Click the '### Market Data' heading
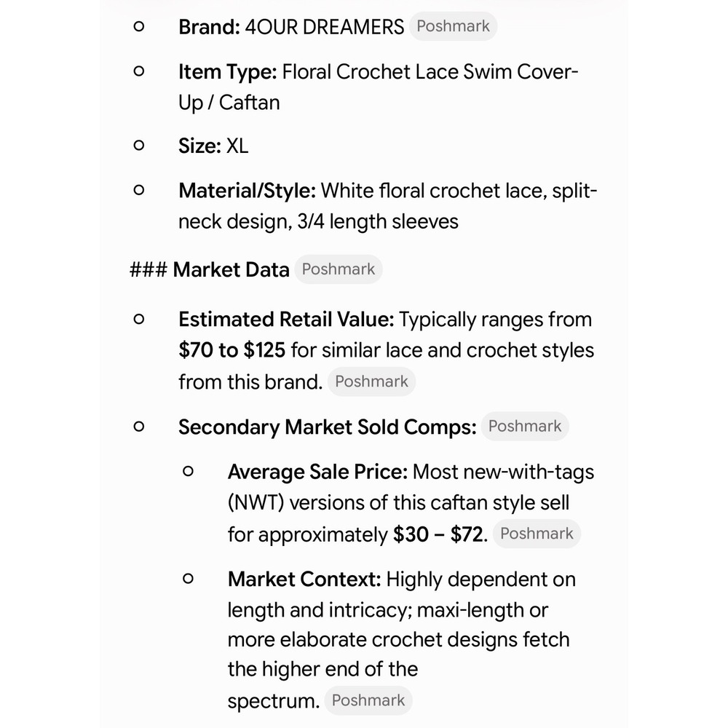The image size is (728, 728). point(210,270)
